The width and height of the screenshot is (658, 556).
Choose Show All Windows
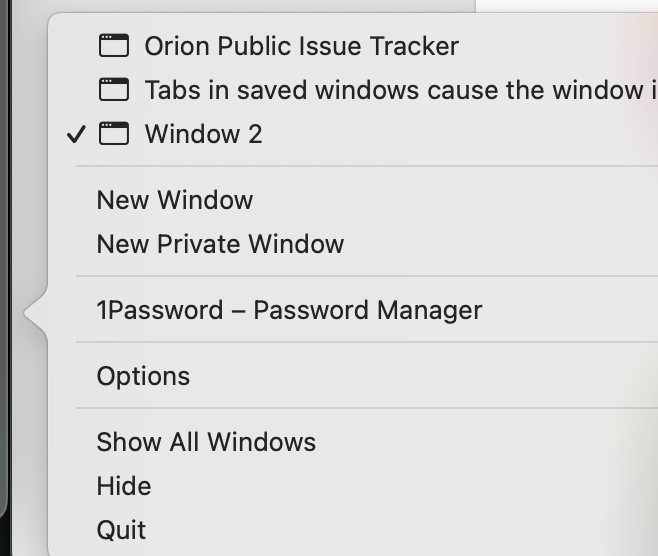(x=206, y=442)
